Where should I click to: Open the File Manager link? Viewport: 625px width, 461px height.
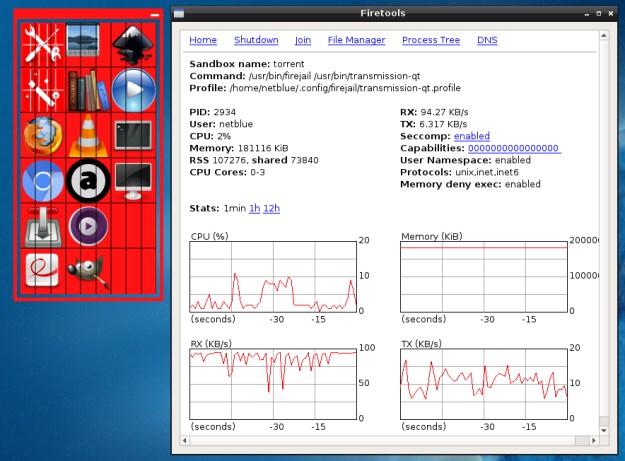356,40
